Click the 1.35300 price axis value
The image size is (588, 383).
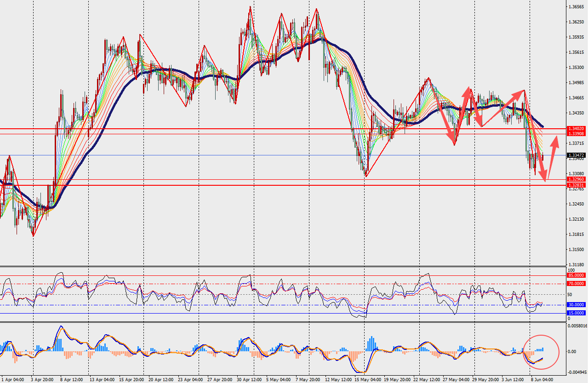tap(577, 68)
